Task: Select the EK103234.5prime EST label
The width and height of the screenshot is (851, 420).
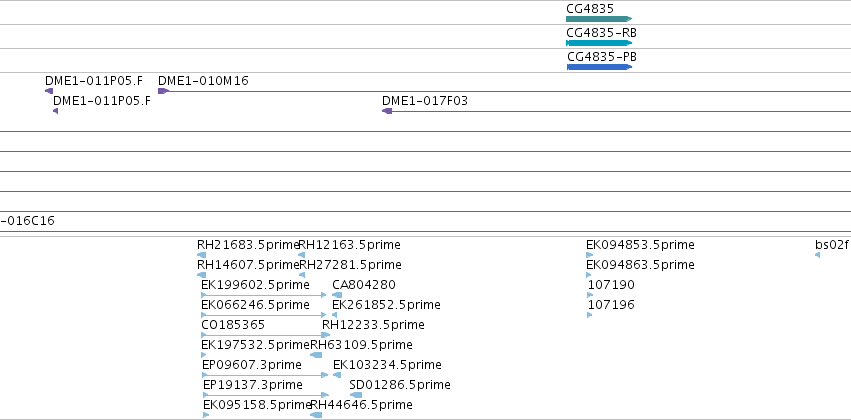Action: tap(387, 365)
